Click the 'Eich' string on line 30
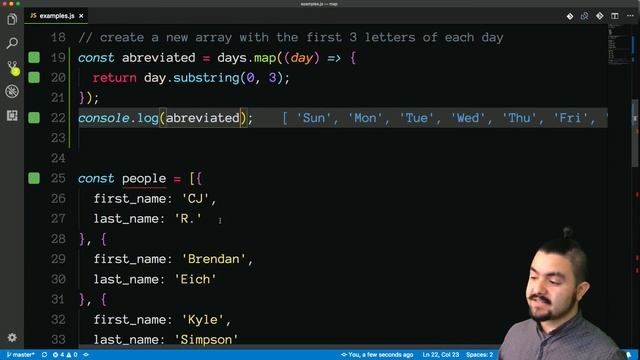640x360 pixels. (x=195, y=279)
